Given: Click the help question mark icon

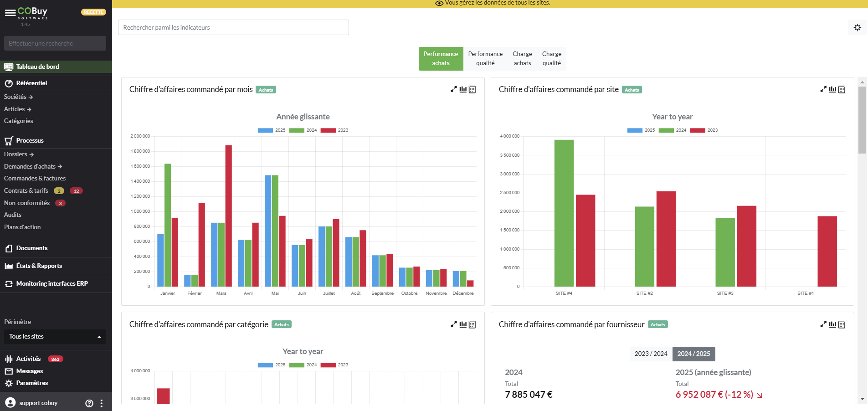Looking at the screenshot, I should click(x=89, y=403).
